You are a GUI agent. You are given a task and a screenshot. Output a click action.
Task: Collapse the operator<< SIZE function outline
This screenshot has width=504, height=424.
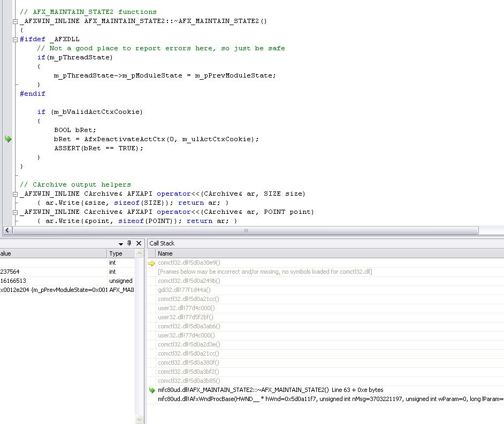[x=16, y=194]
